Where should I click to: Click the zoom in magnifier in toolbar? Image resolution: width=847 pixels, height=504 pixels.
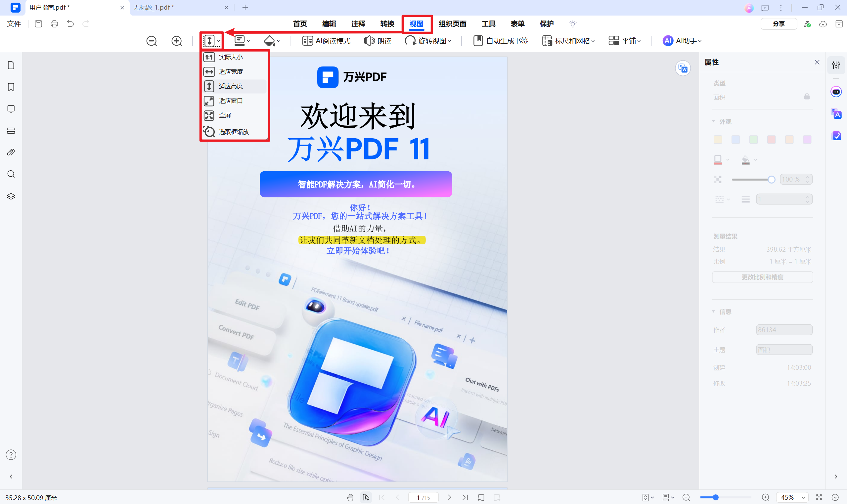click(176, 41)
